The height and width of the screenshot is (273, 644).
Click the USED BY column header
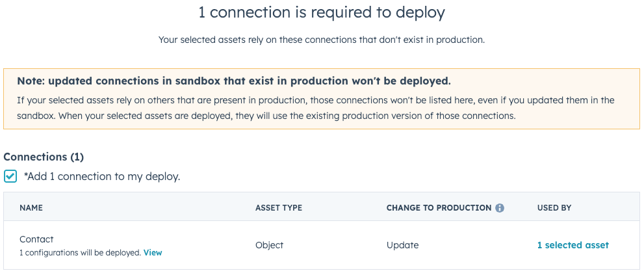coord(554,208)
